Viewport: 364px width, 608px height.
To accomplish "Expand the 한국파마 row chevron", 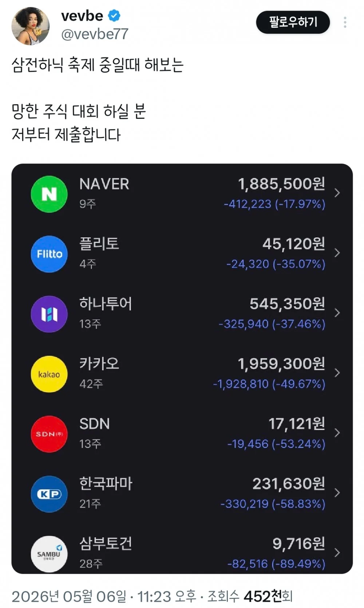I will click(337, 493).
